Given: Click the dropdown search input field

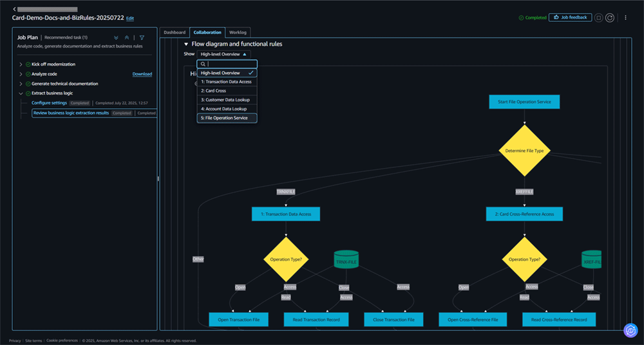Looking at the screenshot, I should pyautogui.click(x=231, y=64).
